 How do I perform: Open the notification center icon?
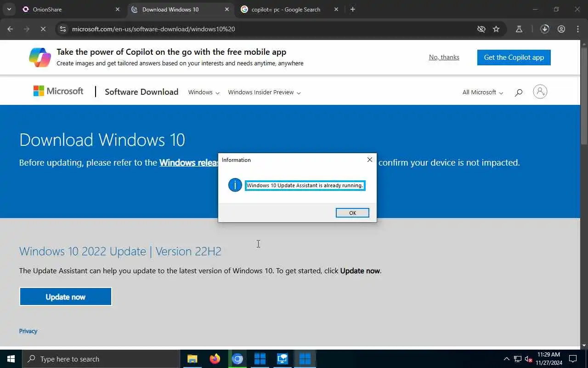click(573, 359)
